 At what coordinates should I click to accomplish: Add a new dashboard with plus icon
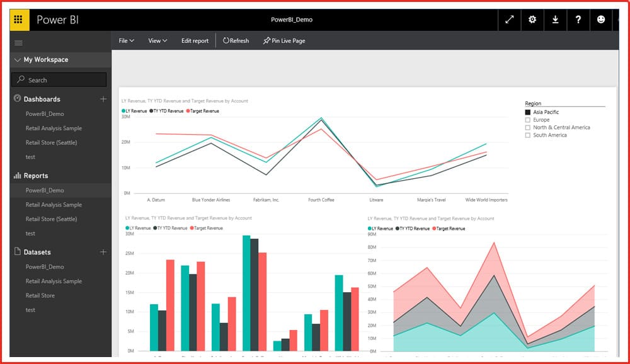(x=103, y=99)
